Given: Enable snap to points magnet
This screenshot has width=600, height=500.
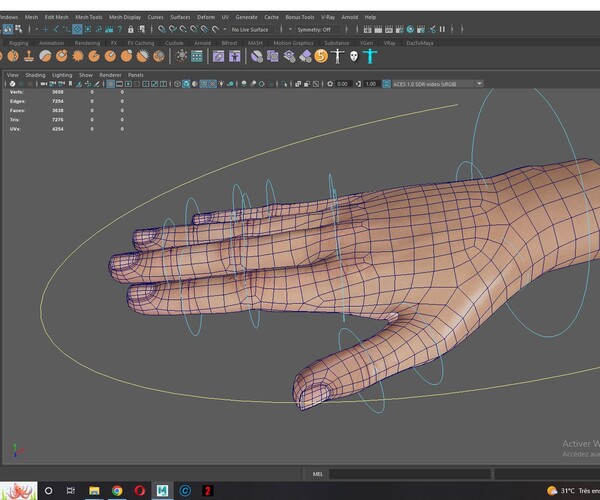Looking at the screenshot, I should pyautogui.click(x=183, y=29).
